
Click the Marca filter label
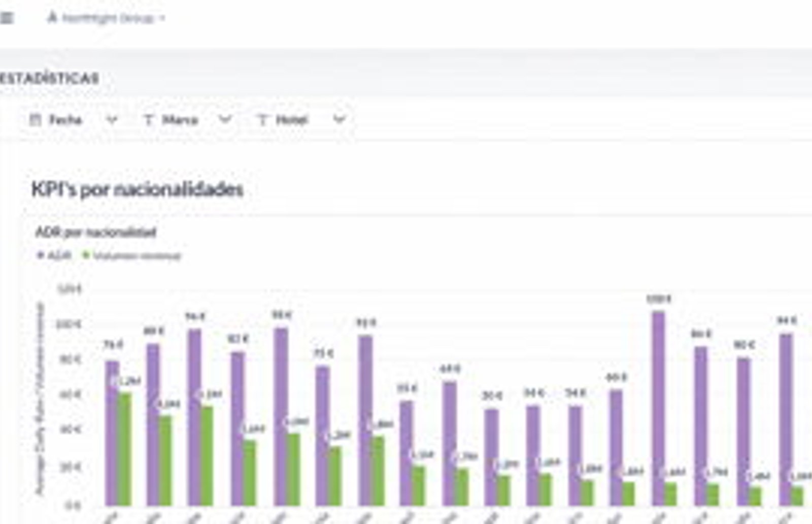180,120
